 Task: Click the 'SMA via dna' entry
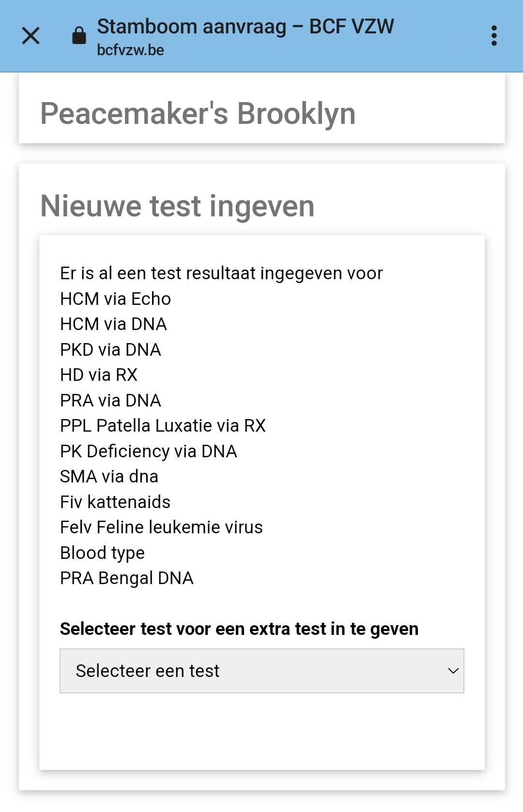[109, 477]
